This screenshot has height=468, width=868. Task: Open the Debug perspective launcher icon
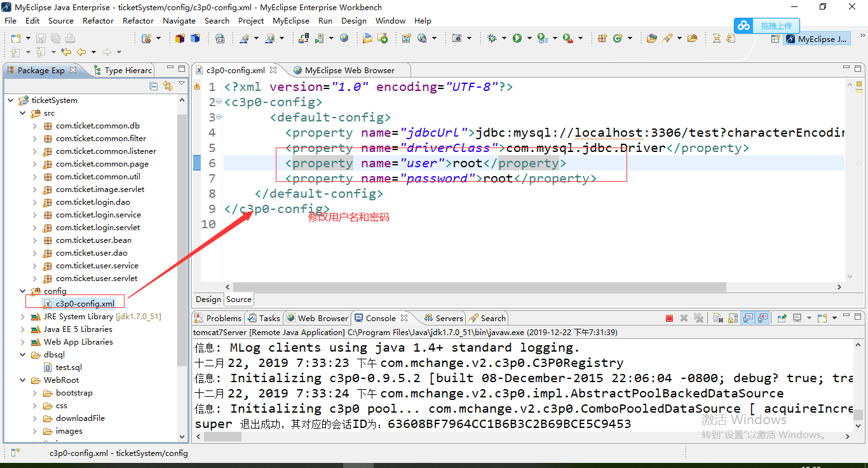[x=491, y=38]
